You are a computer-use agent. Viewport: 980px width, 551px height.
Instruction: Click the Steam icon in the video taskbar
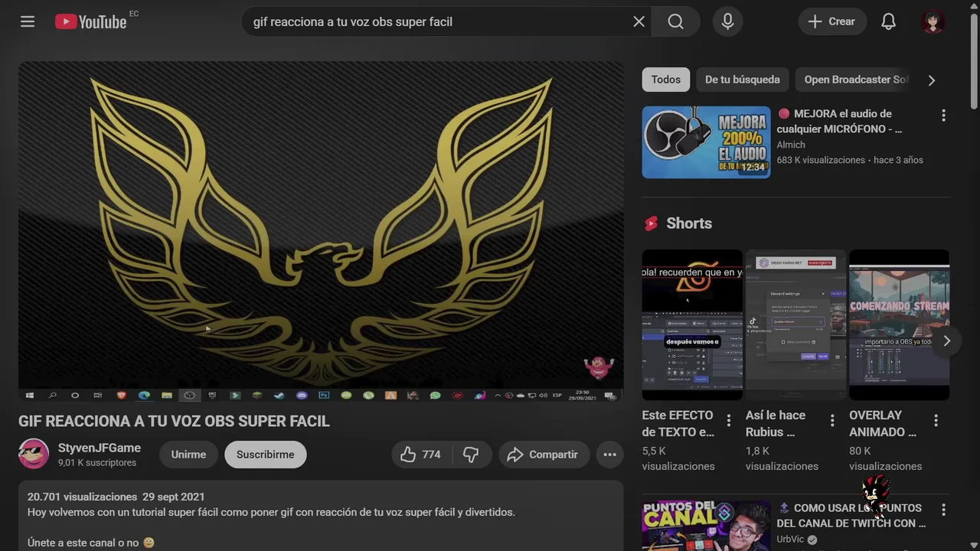(279, 396)
